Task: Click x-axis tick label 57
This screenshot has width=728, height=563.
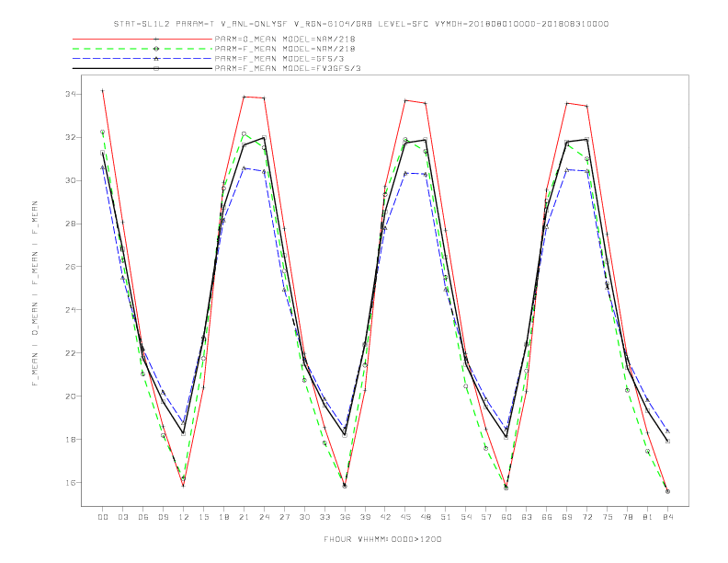Action: click(486, 517)
